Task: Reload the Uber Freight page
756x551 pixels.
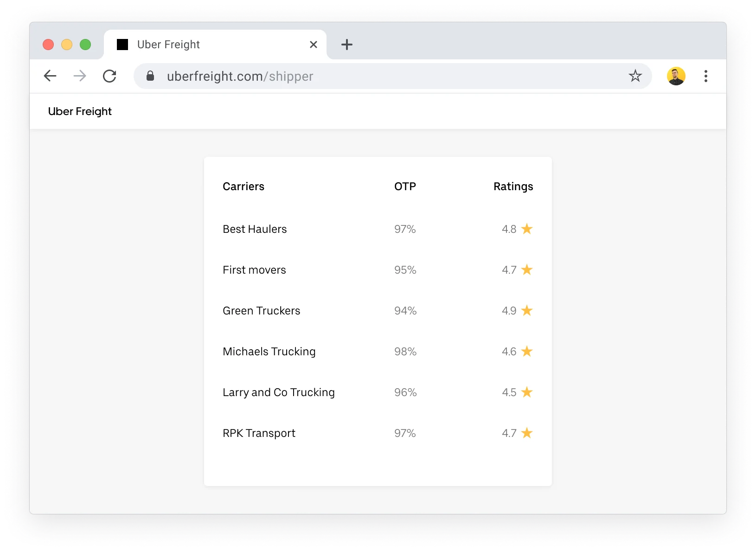Action: (110, 76)
